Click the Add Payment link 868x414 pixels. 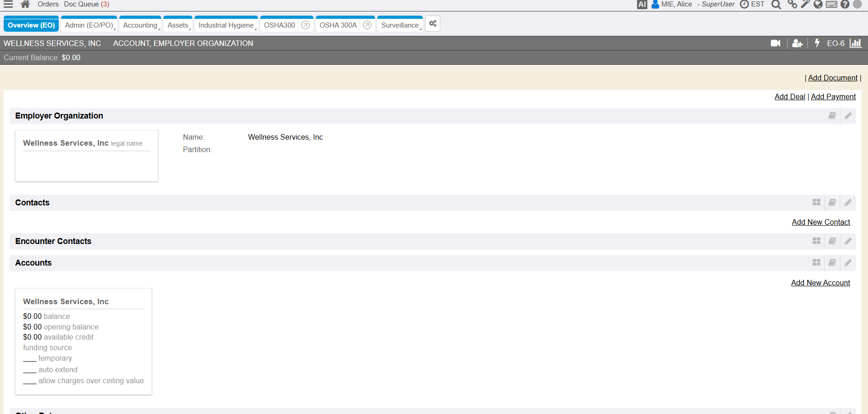pos(833,96)
